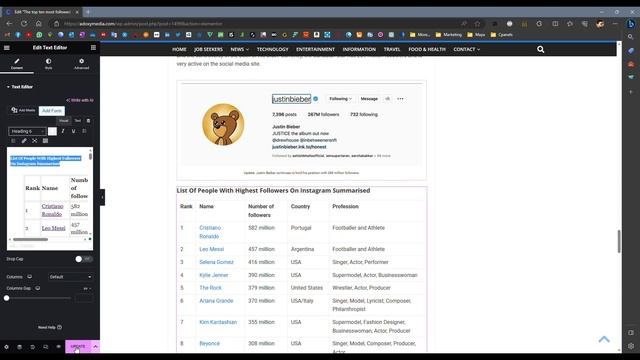Switch editor to Visual mode tab
640x360 pixels.
64,121
